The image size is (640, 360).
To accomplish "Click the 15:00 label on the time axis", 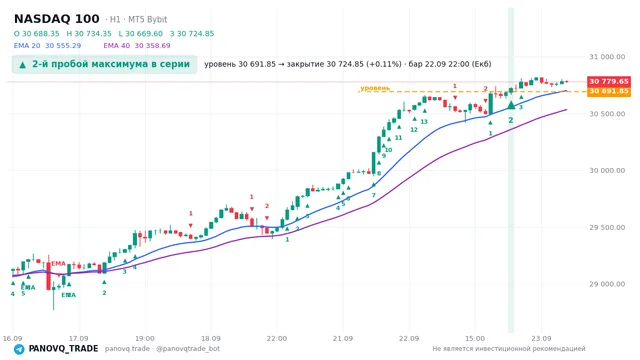I will [x=475, y=338].
